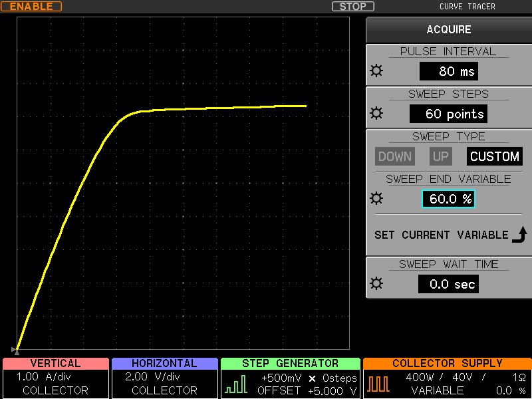The image size is (532, 399).
Task: Open the COLLECTOR SUPPLY settings tab
Action: pos(448,363)
